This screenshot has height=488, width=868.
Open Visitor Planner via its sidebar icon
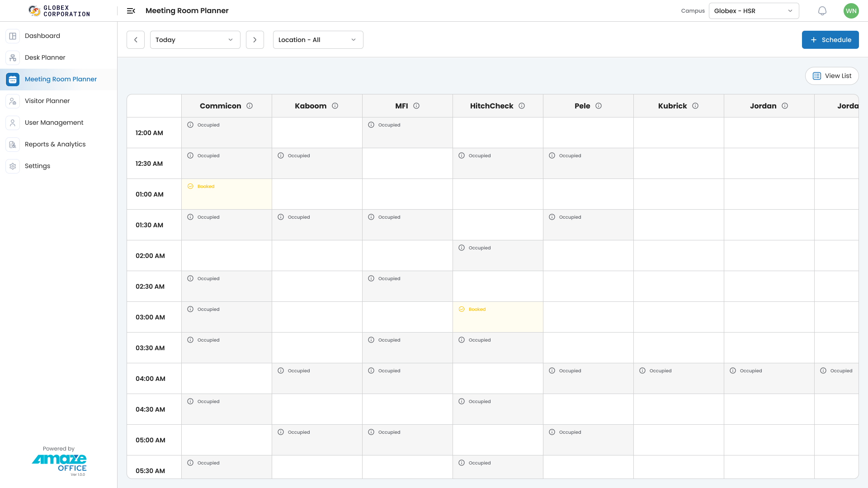click(12, 101)
